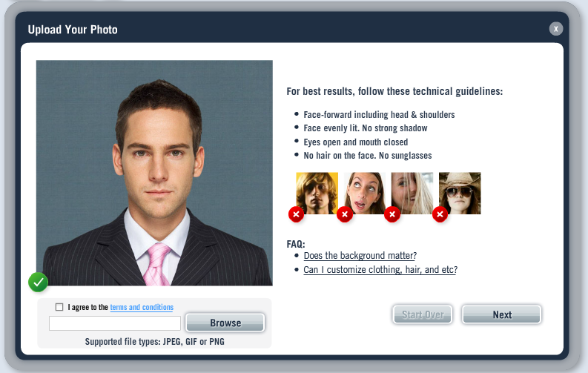Select the hair-over-face example thumbnail
The image size is (588, 373).
tap(412, 193)
